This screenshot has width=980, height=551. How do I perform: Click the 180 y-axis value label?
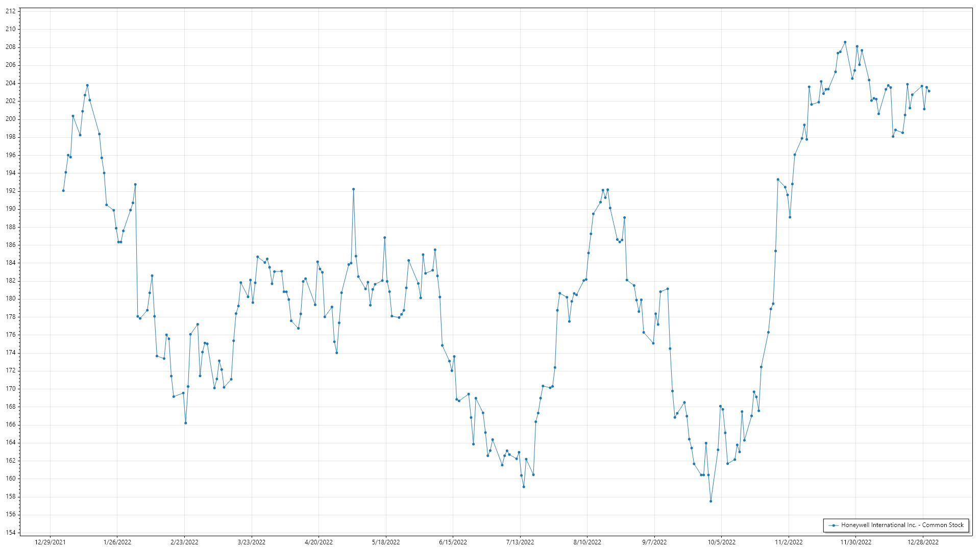click(10, 298)
